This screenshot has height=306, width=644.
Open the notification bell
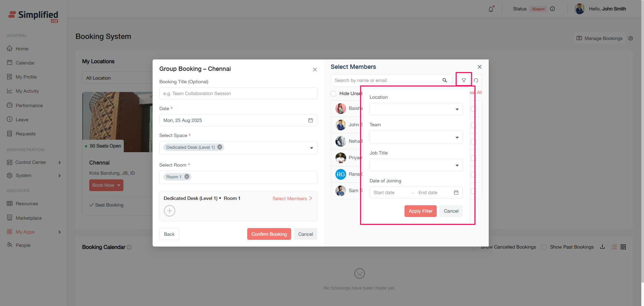(x=491, y=9)
